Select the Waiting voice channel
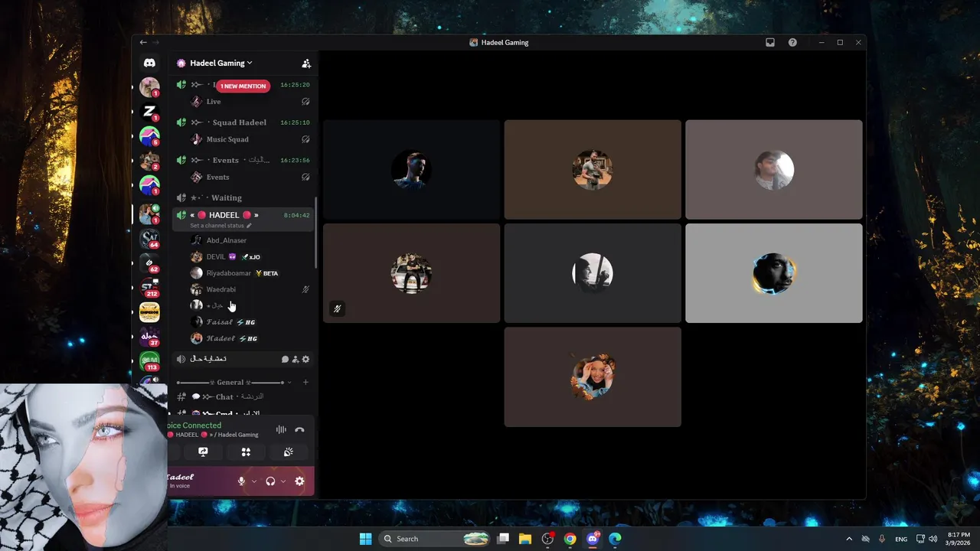980x551 pixels. (x=243, y=197)
